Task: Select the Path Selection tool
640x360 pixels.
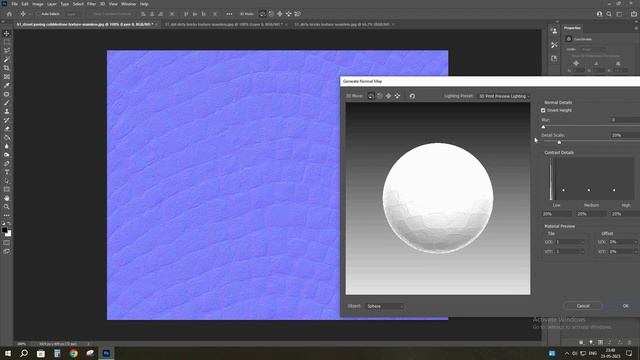Action: [x=7, y=181]
